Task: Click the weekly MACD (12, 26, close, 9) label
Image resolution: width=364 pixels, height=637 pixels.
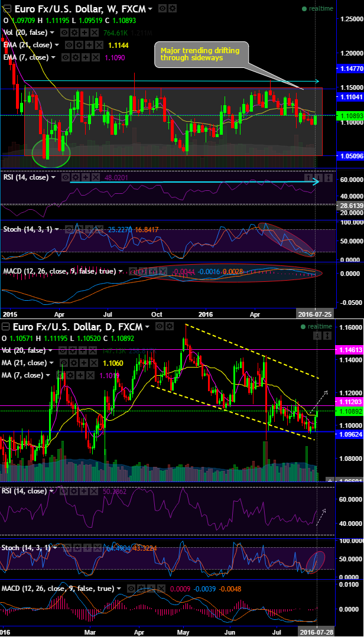Action: pyautogui.click(x=59, y=271)
